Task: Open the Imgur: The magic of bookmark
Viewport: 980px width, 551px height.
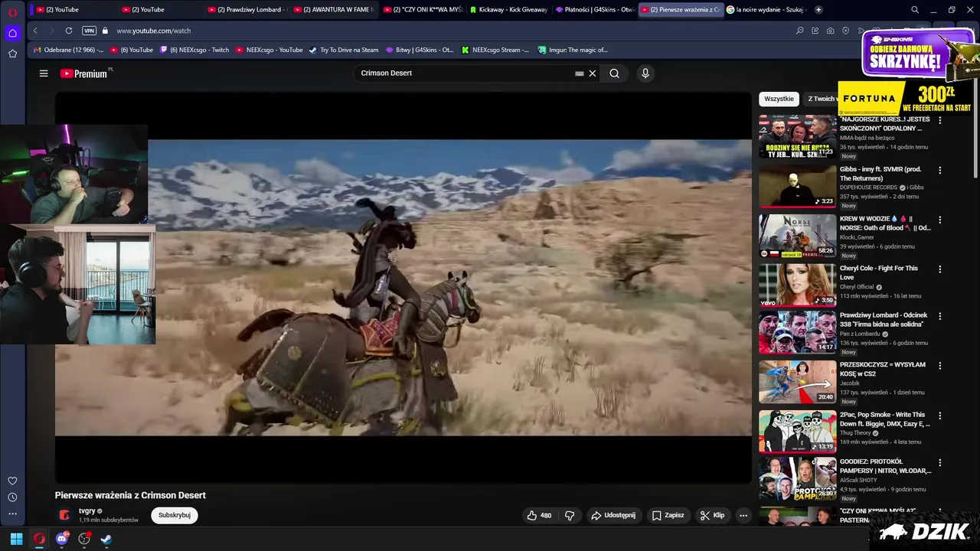Action: coord(573,50)
